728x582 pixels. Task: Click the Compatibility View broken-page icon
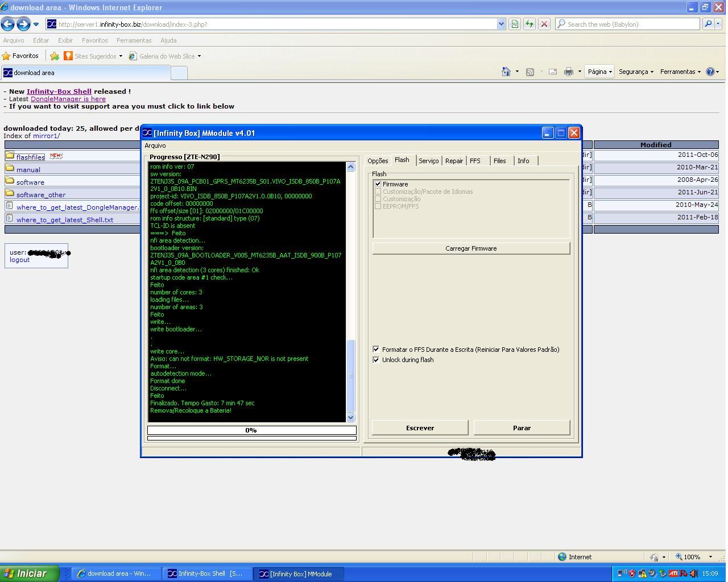pos(514,24)
